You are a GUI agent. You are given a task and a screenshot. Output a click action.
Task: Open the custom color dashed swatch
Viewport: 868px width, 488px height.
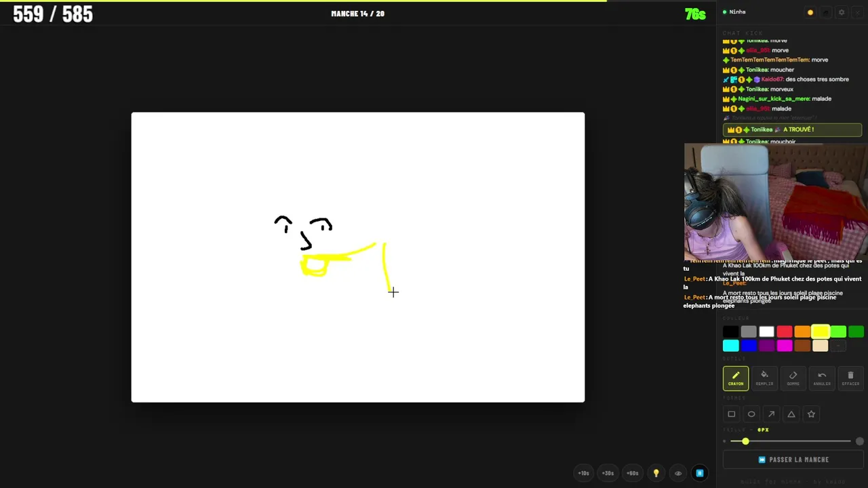838,346
